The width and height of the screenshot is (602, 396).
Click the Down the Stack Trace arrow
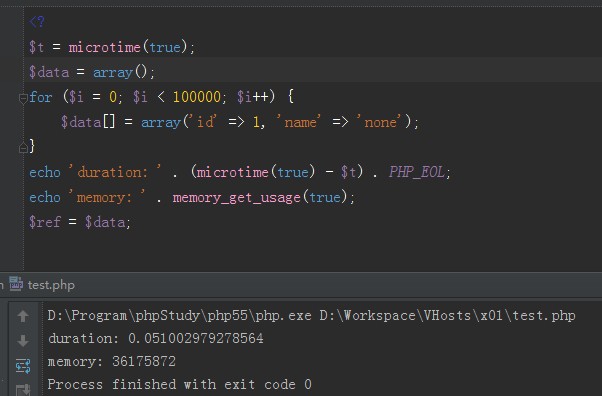tap(23, 340)
